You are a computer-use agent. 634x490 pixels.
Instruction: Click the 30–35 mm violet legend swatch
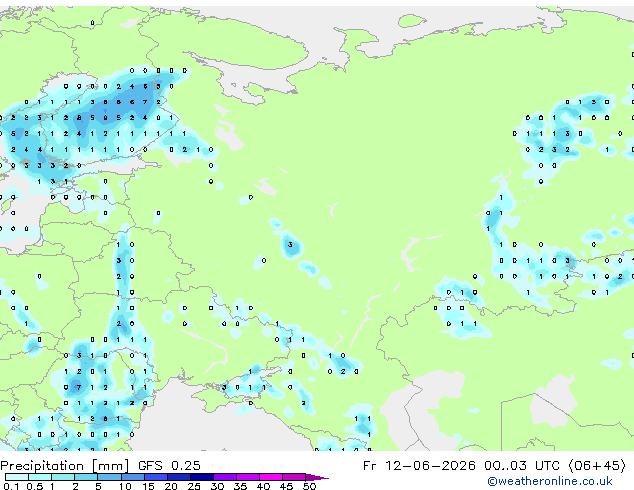click(x=225, y=477)
